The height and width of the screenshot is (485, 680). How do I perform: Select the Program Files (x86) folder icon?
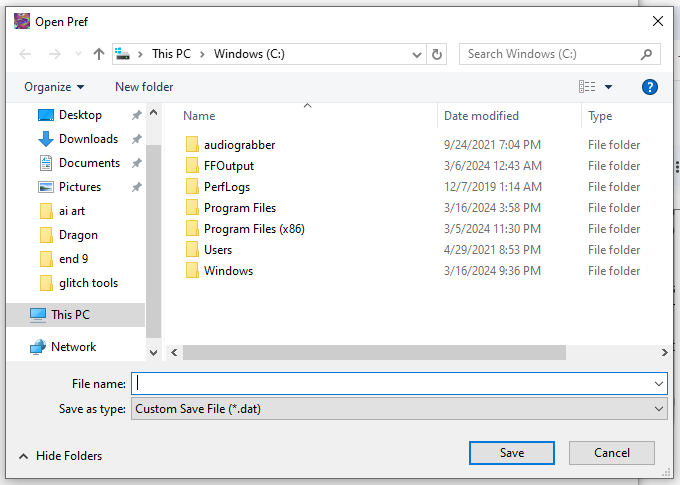coord(192,229)
